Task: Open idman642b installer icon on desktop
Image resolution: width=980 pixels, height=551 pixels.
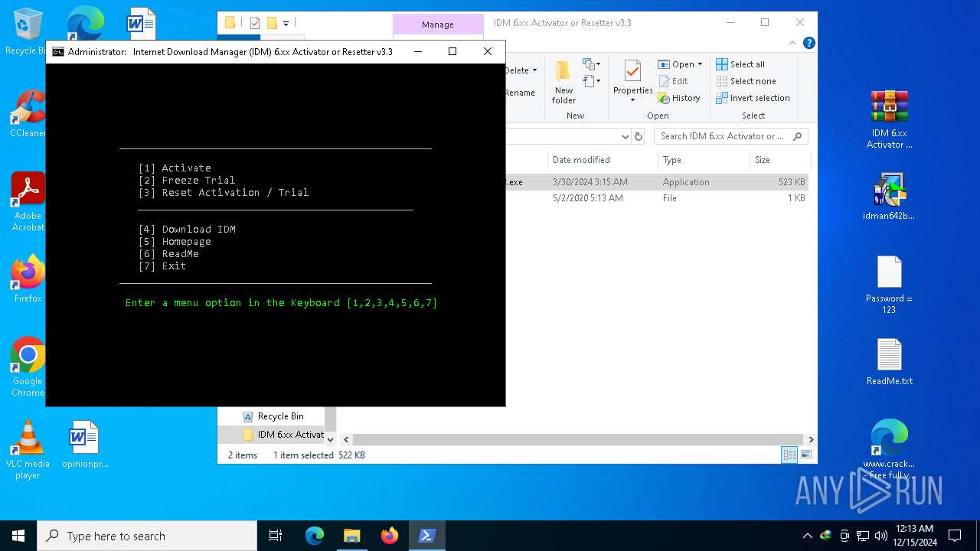Action: (889, 197)
